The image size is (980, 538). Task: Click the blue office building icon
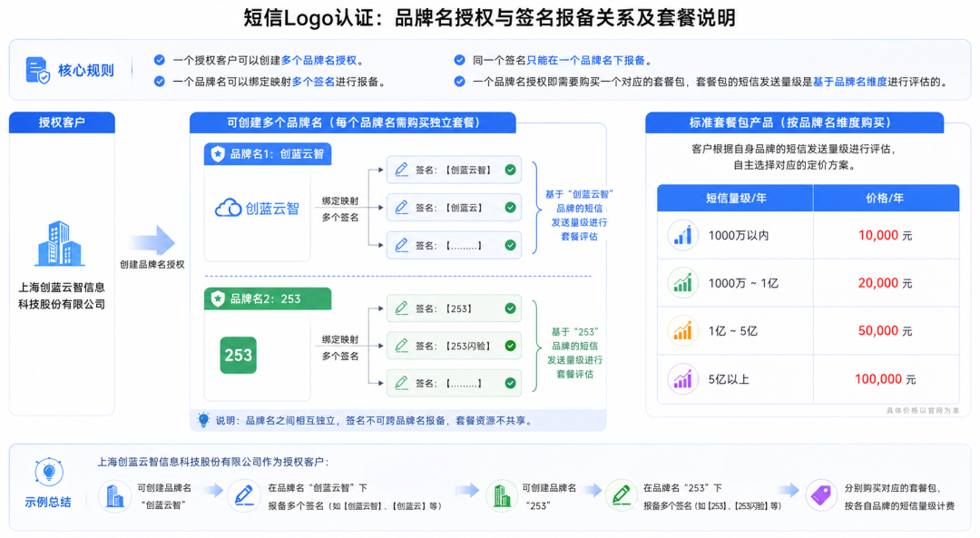[x=61, y=242]
